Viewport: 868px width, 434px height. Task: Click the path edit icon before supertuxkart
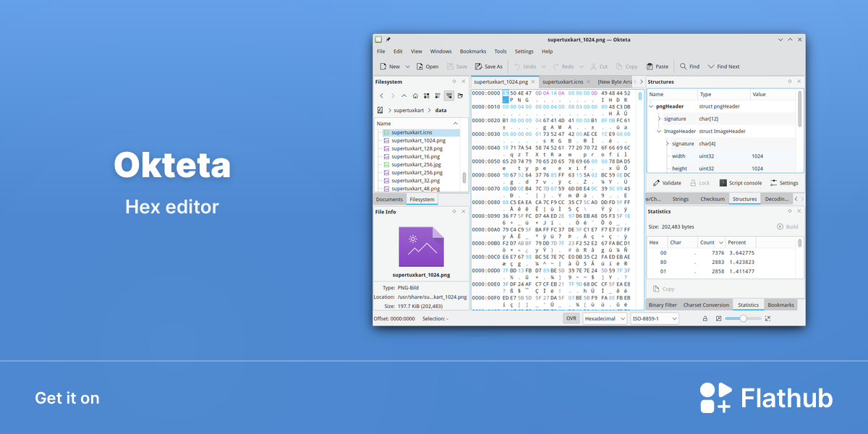point(380,110)
